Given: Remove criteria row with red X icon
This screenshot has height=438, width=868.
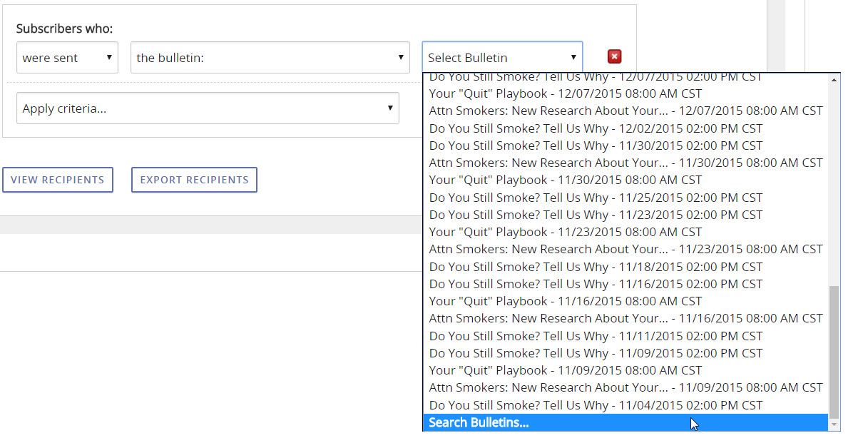Looking at the screenshot, I should click(614, 57).
